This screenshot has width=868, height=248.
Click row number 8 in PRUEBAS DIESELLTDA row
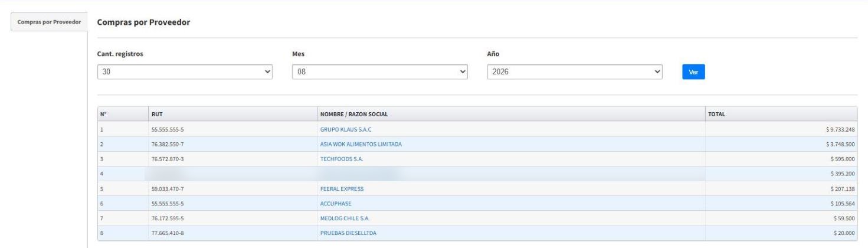tap(122, 233)
